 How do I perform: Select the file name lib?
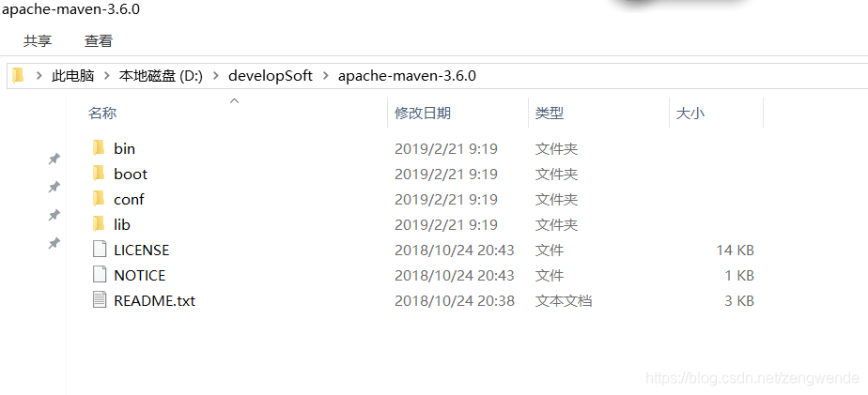tap(122, 224)
